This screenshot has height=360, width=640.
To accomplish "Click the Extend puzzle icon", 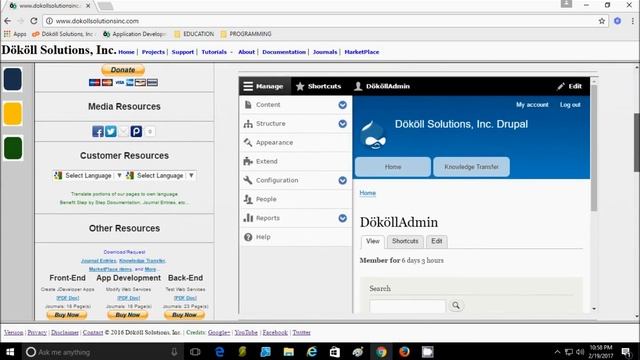I will pyautogui.click(x=248, y=161).
